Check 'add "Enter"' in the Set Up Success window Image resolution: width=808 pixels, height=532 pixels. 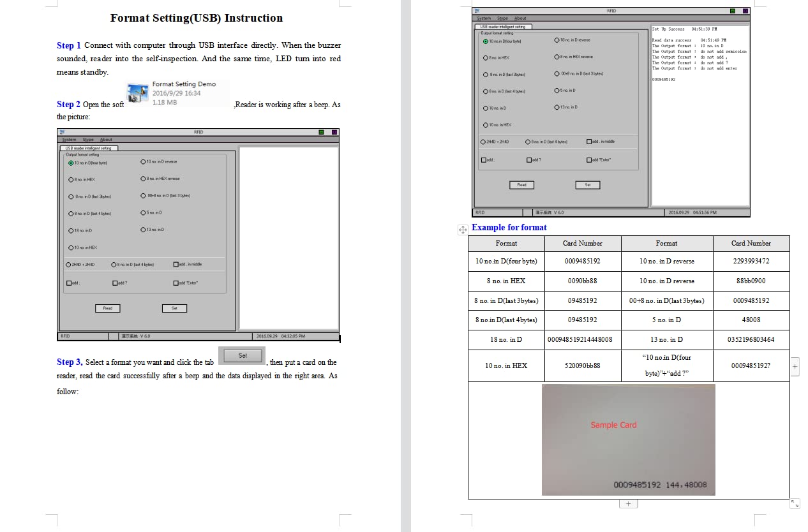(x=588, y=159)
